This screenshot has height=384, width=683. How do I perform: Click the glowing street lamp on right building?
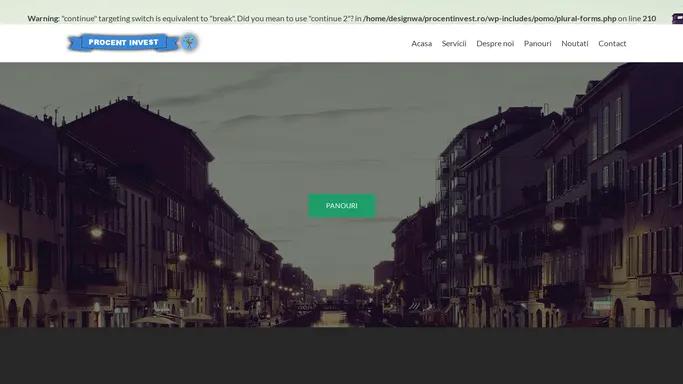[558, 226]
